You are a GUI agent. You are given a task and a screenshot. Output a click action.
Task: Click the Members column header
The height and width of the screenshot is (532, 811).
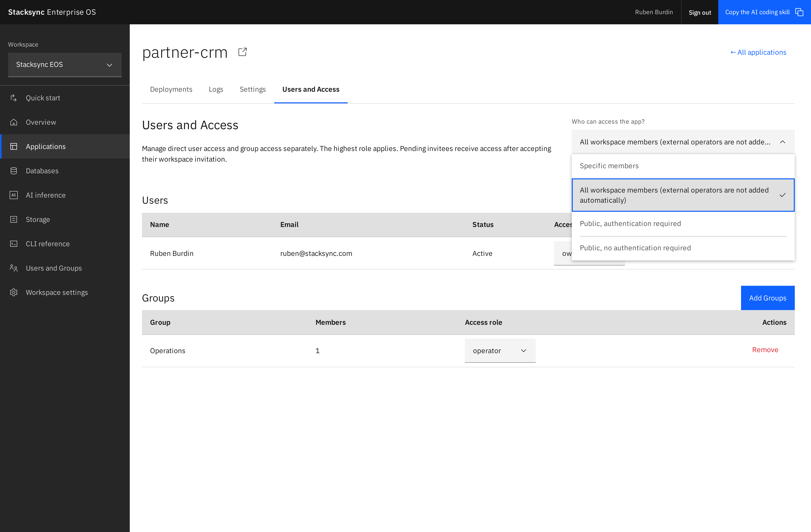(x=330, y=322)
